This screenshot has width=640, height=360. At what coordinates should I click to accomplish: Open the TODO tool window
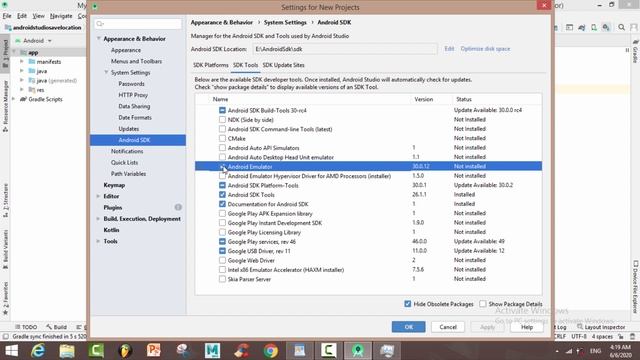26,327
